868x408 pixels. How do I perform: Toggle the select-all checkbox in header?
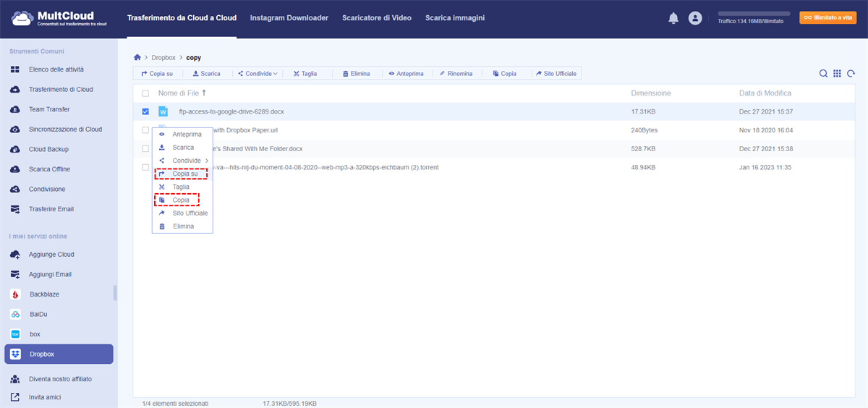pos(145,93)
